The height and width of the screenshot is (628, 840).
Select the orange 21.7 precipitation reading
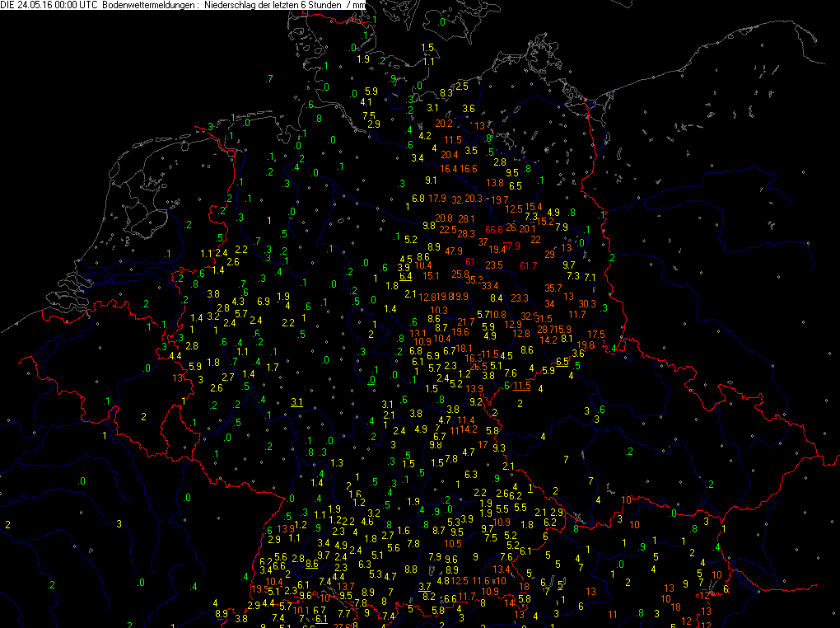pyautogui.click(x=466, y=322)
